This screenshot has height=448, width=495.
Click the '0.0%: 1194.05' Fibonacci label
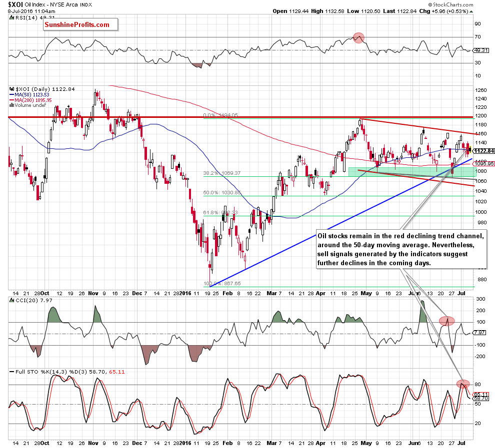tap(220, 115)
